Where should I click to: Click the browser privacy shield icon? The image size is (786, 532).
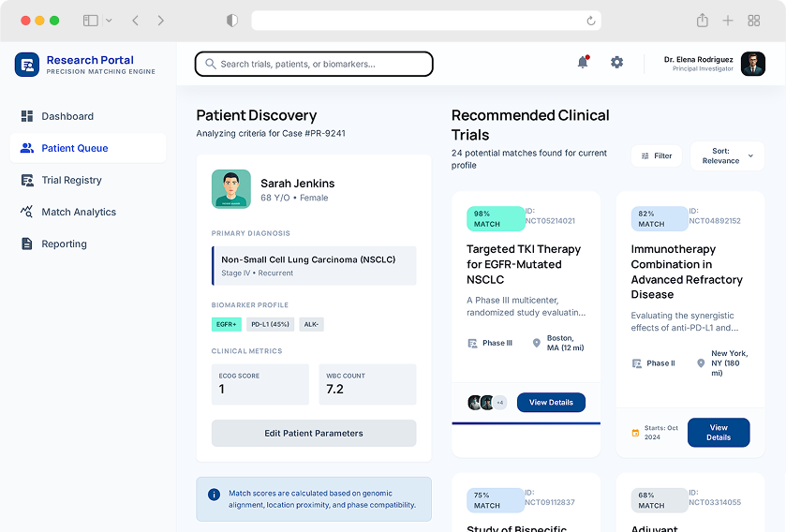[x=232, y=21]
